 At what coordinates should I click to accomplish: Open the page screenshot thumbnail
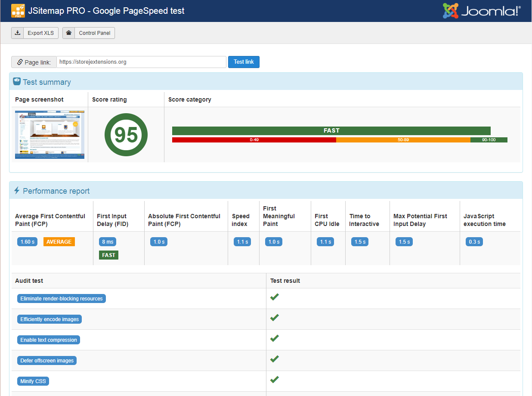(x=50, y=135)
